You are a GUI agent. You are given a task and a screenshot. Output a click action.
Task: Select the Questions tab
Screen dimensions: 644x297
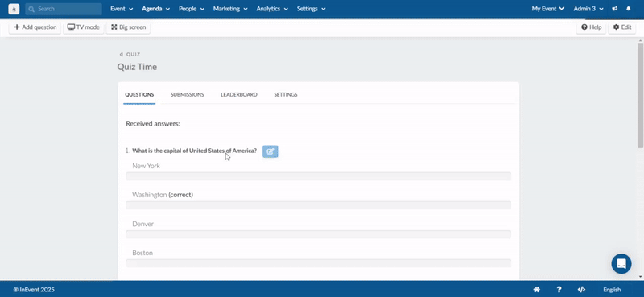point(139,94)
